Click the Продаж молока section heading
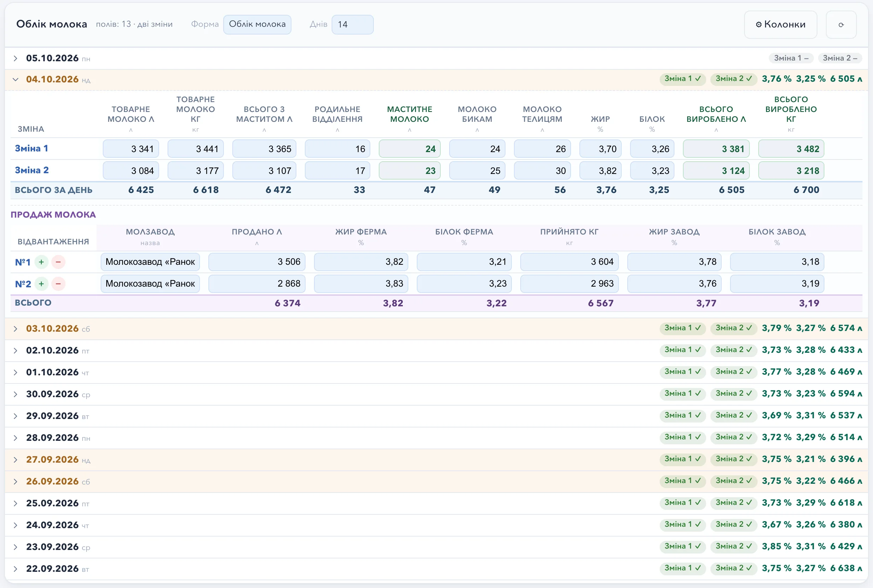The image size is (873, 588). [x=53, y=215]
